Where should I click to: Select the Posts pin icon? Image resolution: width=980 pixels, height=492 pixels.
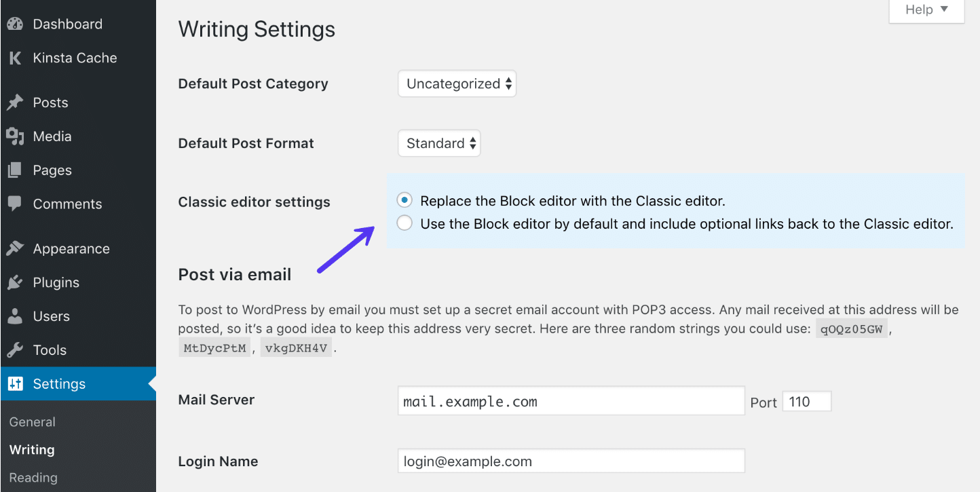(15, 102)
